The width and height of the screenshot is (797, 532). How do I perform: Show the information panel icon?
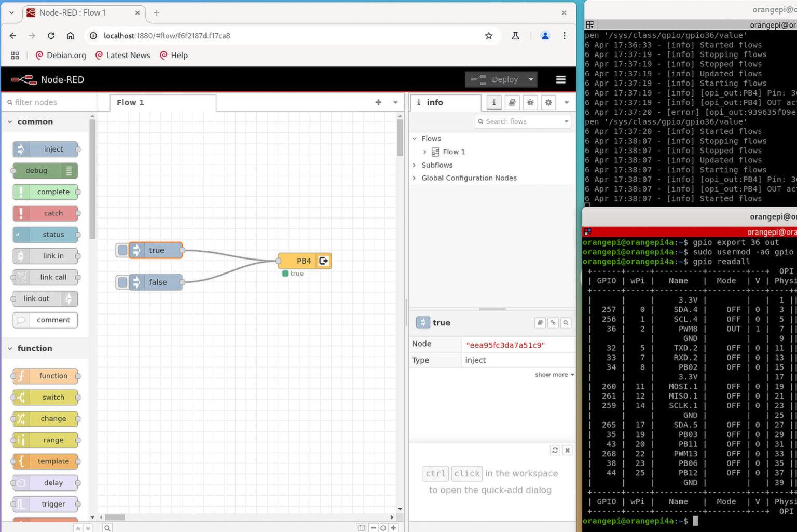tap(494, 102)
